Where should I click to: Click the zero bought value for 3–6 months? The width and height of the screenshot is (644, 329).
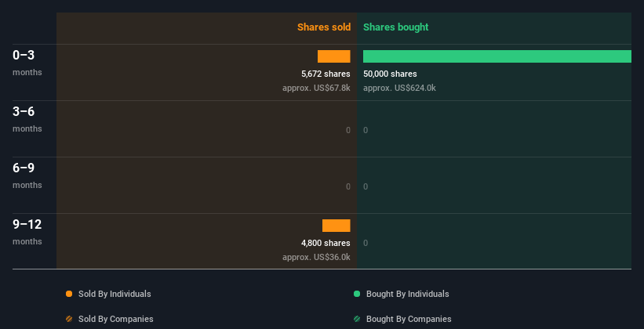pyautogui.click(x=366, y=131)
